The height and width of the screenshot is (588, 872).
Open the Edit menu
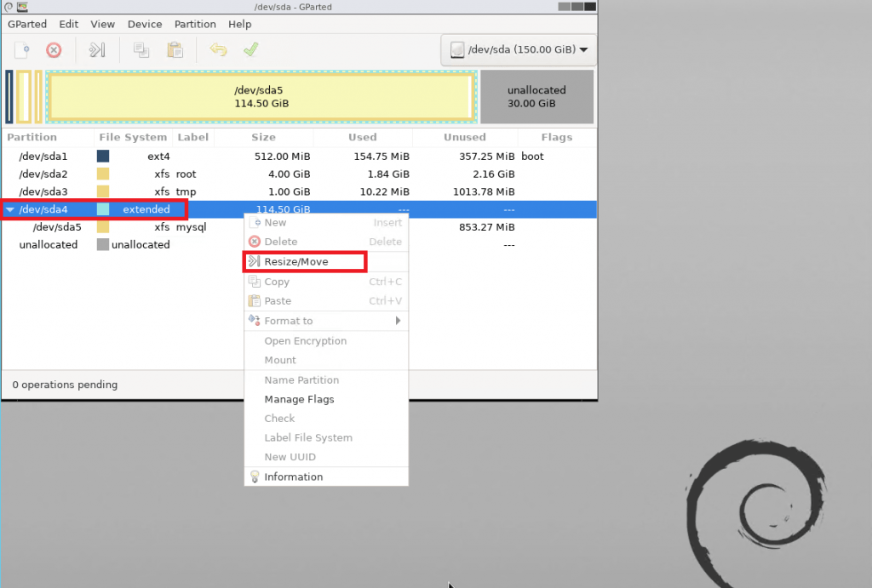[69, 25]
